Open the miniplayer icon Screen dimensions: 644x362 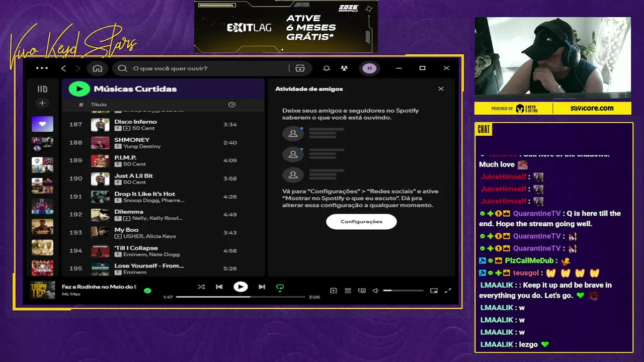[x=434, y=291]
